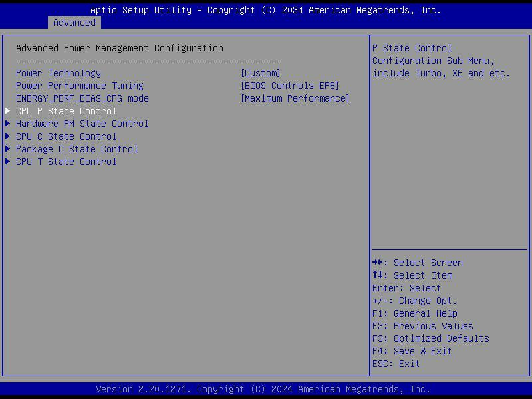
Task: Change the [Custom] value for Power Technology
Action: [x=261, y=73]
